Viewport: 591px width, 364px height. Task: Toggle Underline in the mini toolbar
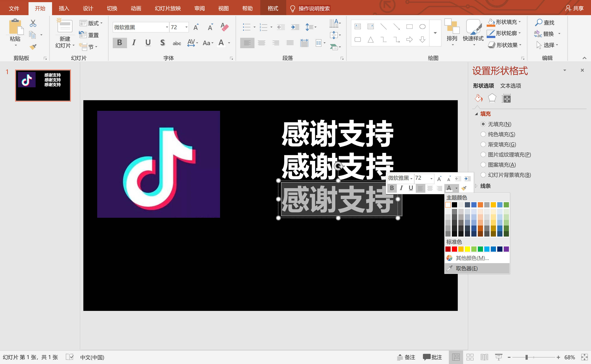pos(411,188)
